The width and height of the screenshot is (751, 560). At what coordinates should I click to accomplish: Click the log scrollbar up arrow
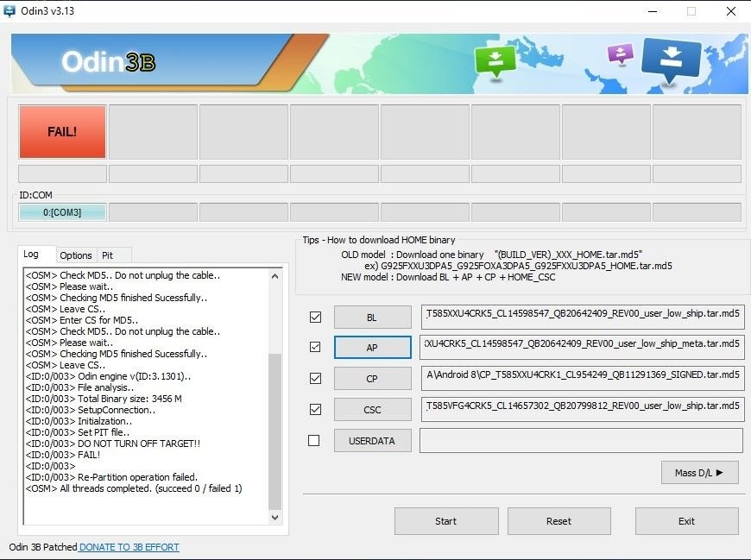[275, 276]
